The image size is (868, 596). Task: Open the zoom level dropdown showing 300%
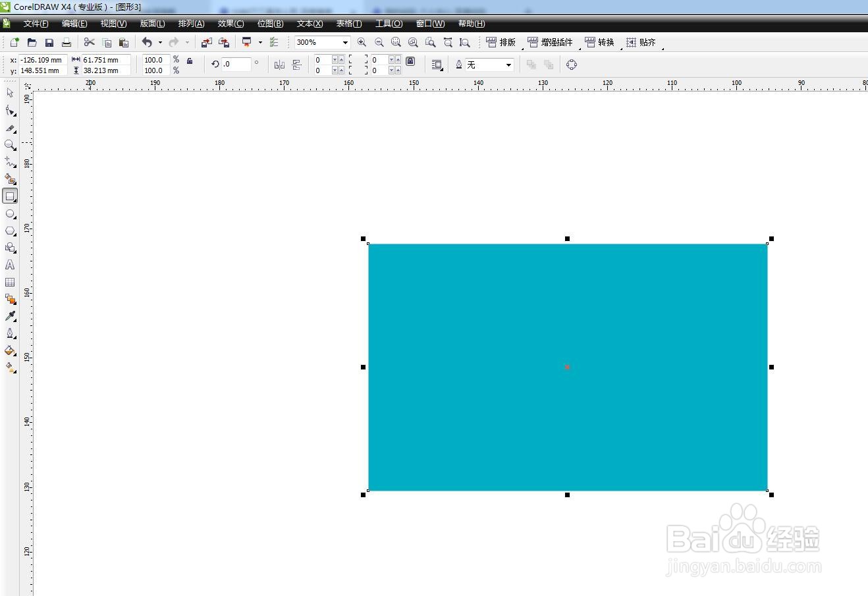coord(344,42)
